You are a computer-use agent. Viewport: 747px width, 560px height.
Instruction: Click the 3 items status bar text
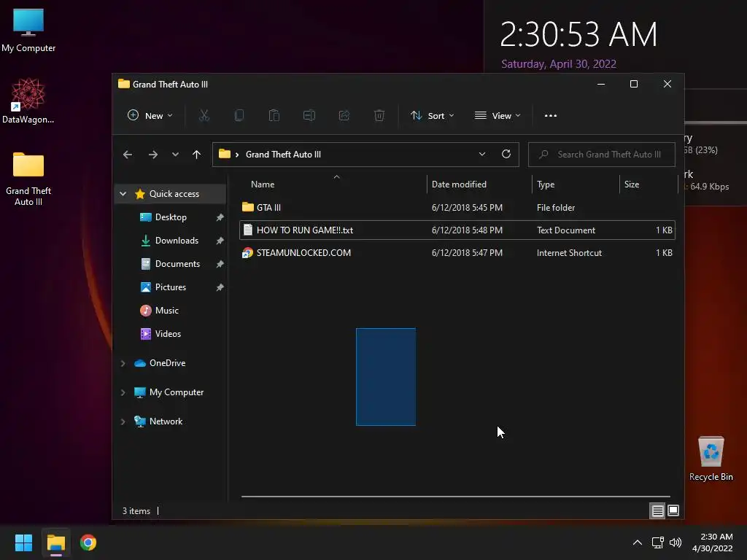[136, 511]
